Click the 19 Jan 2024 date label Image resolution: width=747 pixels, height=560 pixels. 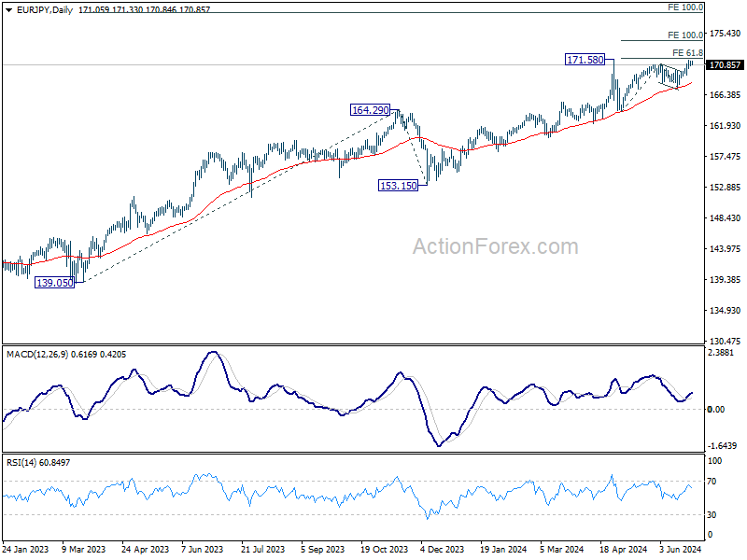pos(503,549)
